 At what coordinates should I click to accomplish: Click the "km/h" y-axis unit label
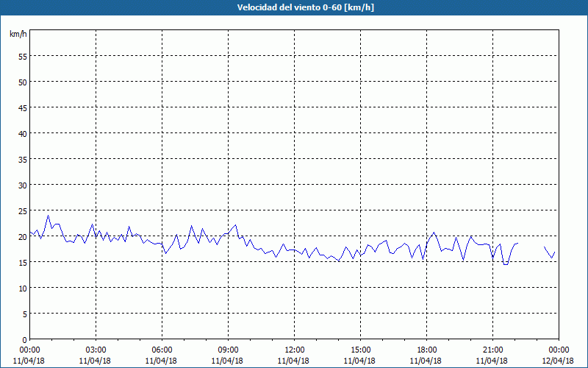point(18,34)
